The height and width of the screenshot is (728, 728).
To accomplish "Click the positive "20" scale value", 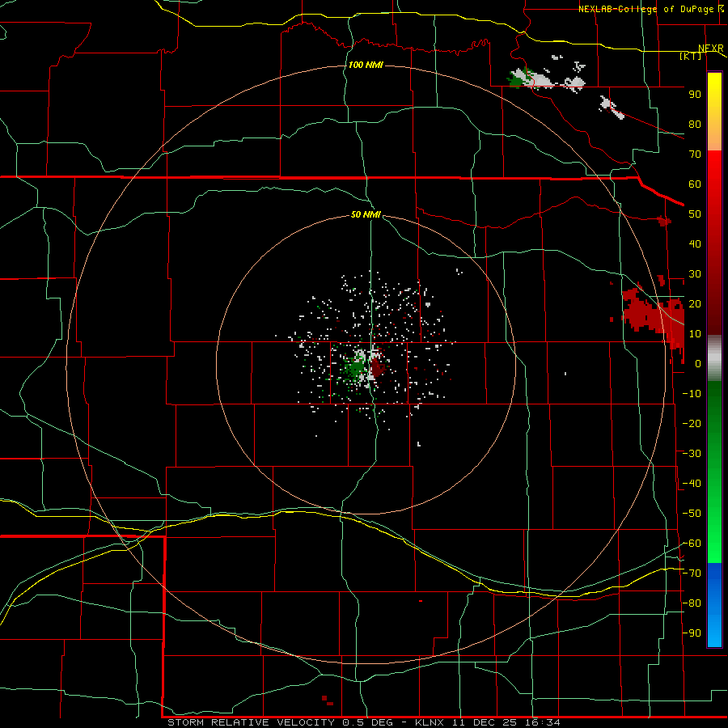I will tap(695, 304).
